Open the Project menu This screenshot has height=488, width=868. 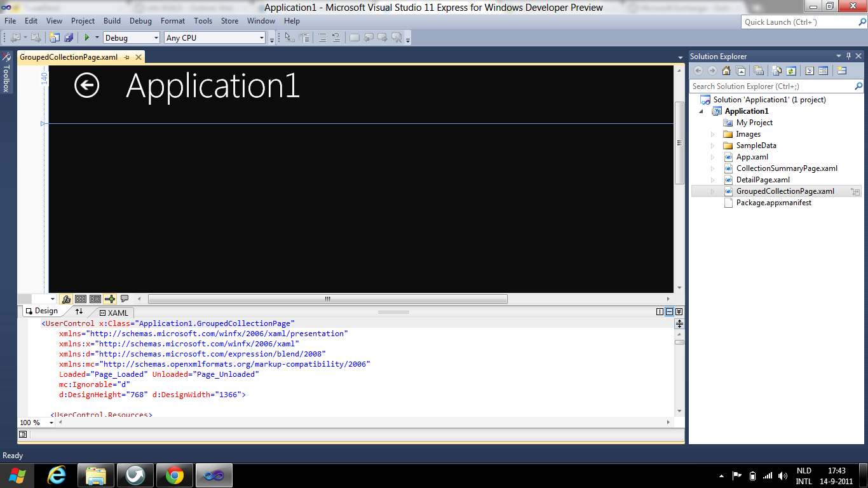[83, 21]
